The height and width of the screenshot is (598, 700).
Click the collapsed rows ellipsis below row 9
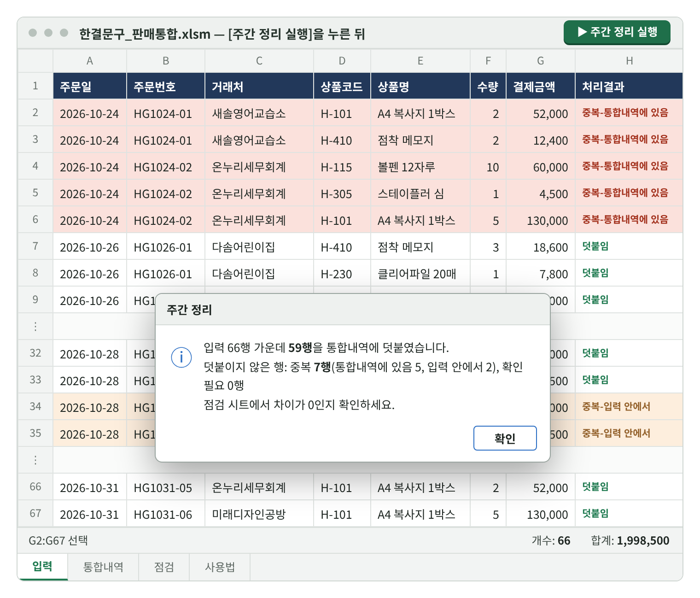coord(35,327)
